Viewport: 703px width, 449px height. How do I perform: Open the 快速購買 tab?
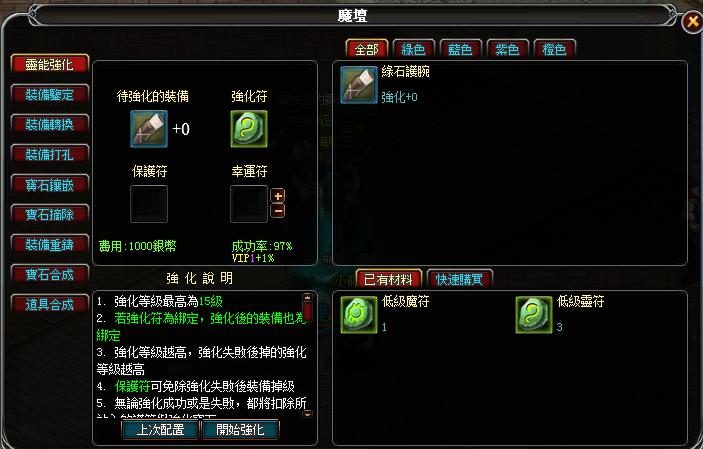(x=460, y=279)
